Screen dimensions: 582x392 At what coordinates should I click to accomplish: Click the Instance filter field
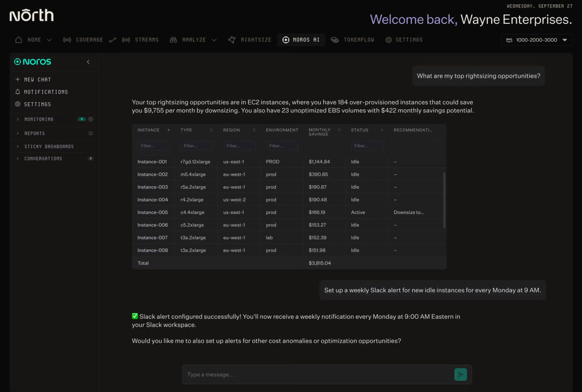(154, 146)
